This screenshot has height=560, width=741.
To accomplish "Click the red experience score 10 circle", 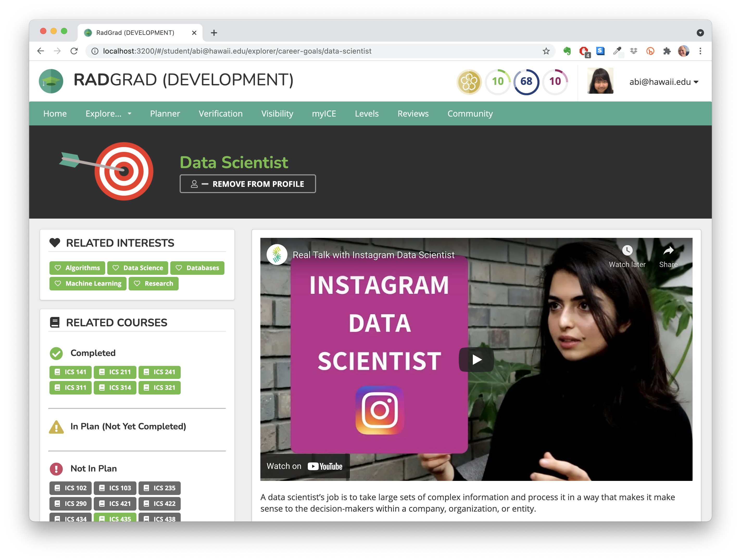I will coord(555,82).
